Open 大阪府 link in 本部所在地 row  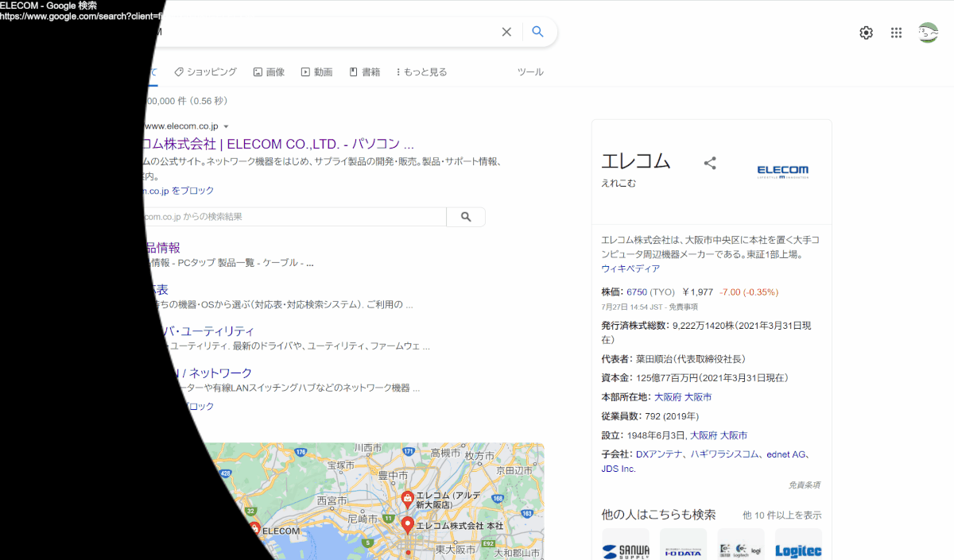(x=667, y=396)
